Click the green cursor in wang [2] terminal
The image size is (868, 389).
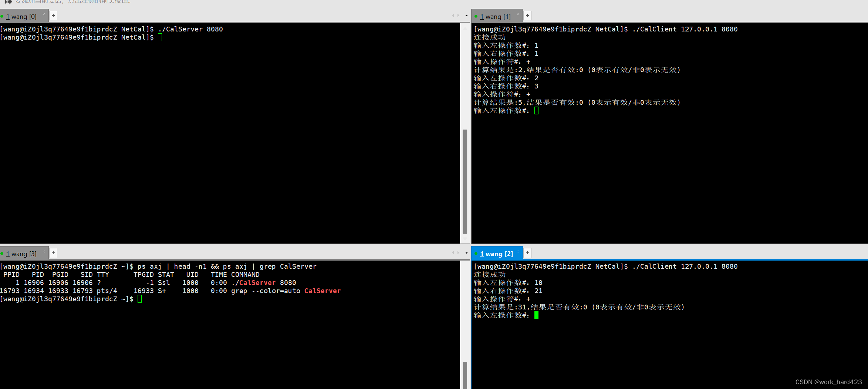pyautogui.click(x=537, y=315)
